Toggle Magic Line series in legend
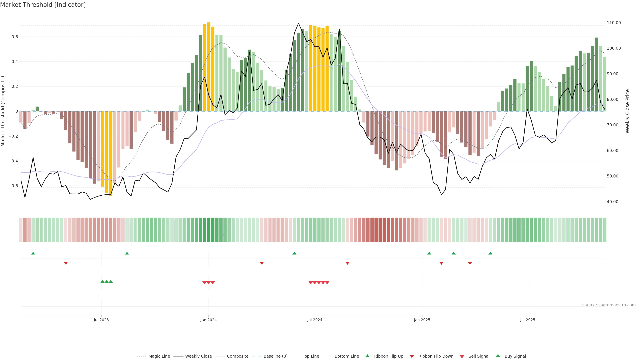Screen dimensions: 644x362 [159, 356]
